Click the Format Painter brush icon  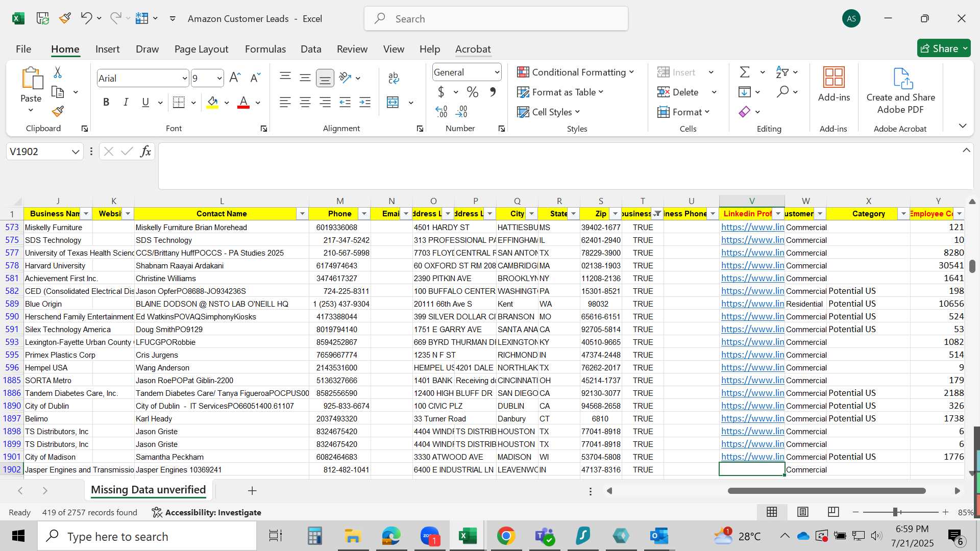[58, 111]
